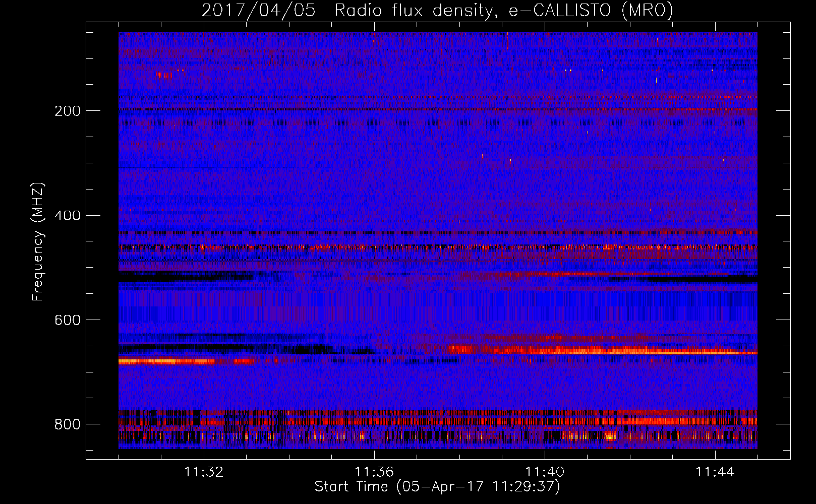
Task: Click the "Frequency (MHZ)" axis label
Action: 38,242
